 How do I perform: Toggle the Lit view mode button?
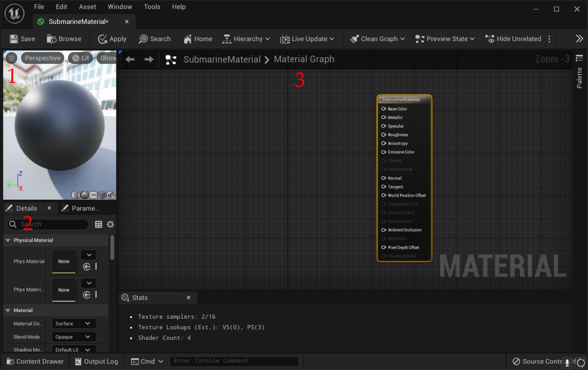pos(80,58)
